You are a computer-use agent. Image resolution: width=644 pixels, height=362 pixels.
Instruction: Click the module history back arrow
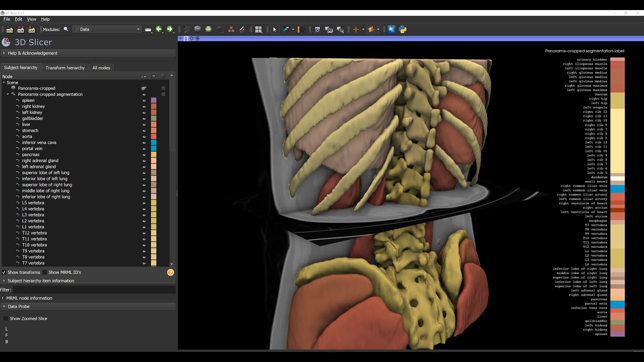tap(159, 29)
